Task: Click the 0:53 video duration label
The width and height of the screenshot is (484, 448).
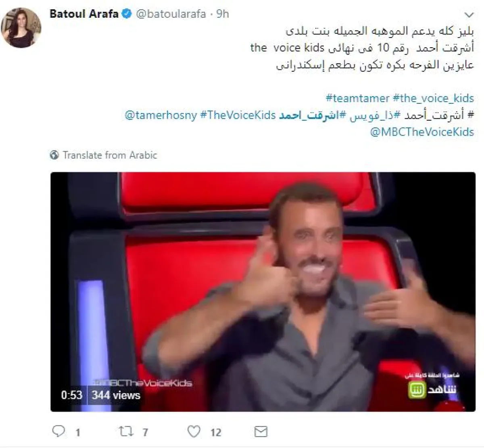Action: coord(72,395)
